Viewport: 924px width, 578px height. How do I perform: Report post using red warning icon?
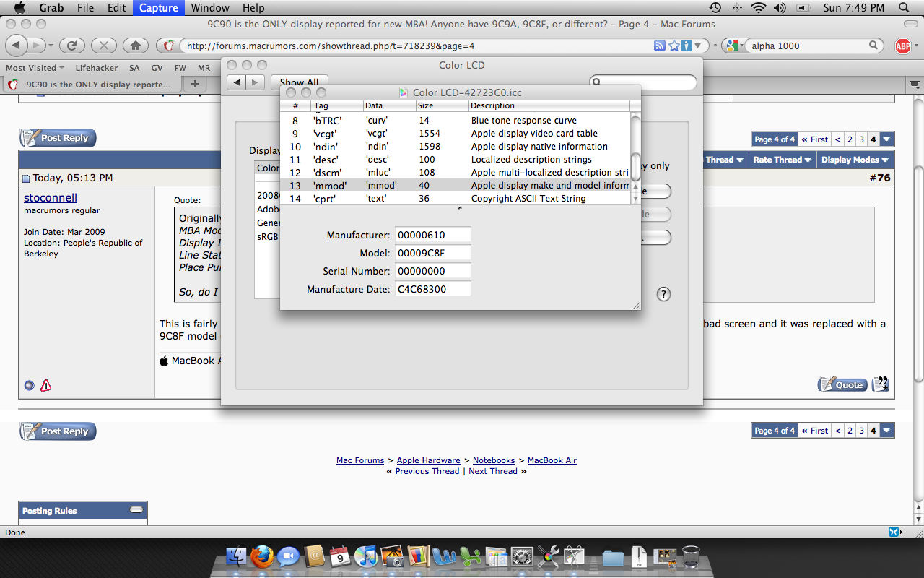tap(46, 385)
